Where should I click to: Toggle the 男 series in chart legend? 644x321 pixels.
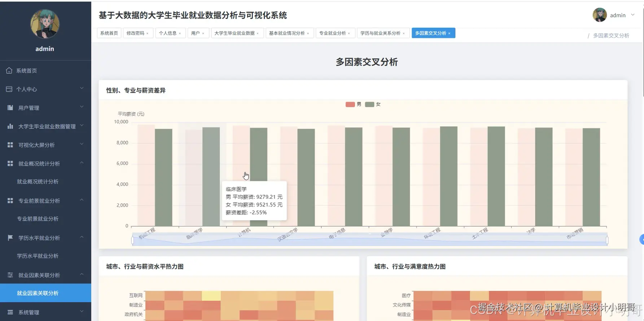point(353,104)
